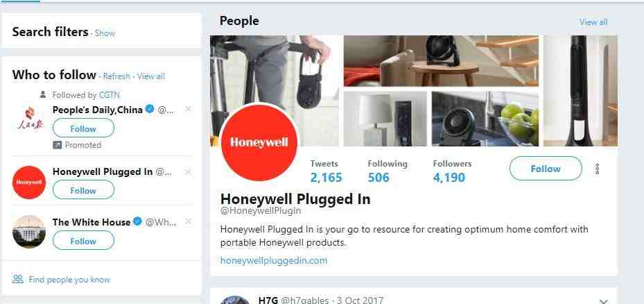The width and height of the screenshot is (644, 304).
Task: Click The White House avatar image
Action: pos(29,232)
